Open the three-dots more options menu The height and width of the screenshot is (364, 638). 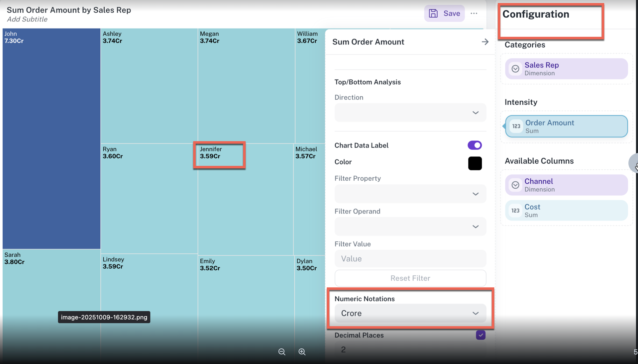click(474, 13)
